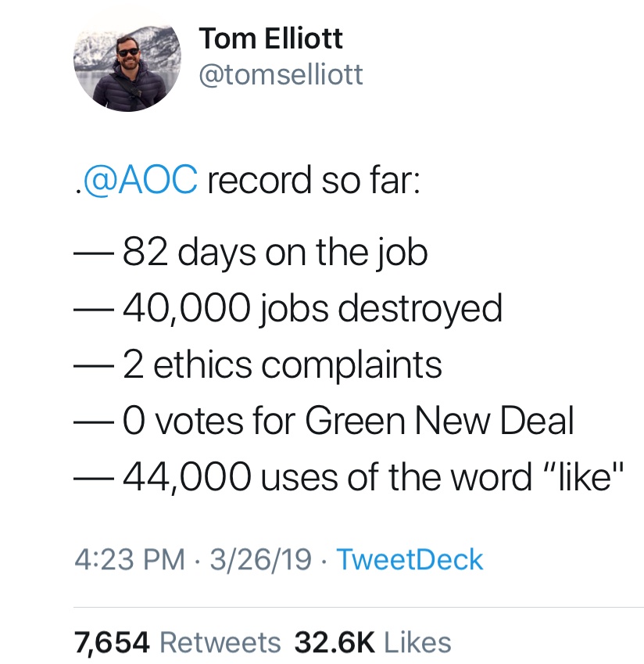Click the 3/26/19 date
The image size is (644, 664).
tap(261, 559)
